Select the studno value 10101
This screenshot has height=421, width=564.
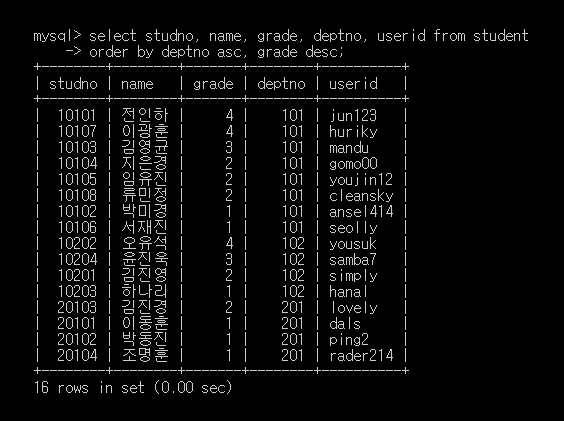tap(77, 116)
